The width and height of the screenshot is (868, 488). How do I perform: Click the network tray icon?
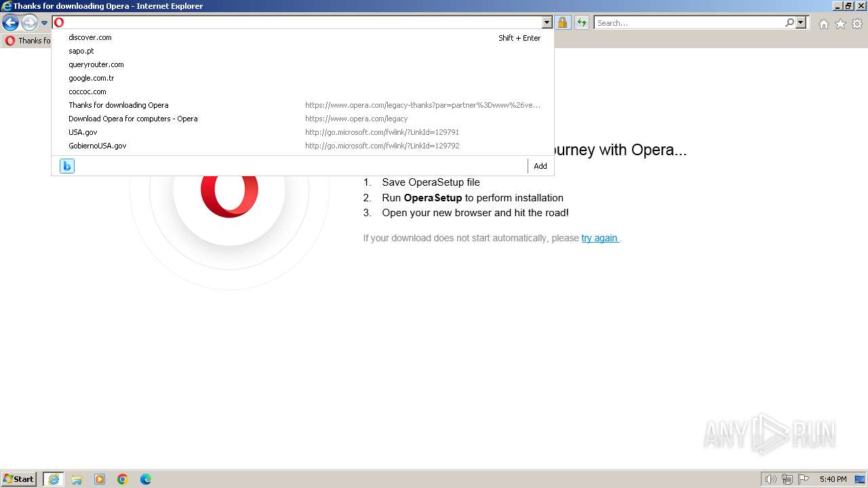(x=787, y=479)
